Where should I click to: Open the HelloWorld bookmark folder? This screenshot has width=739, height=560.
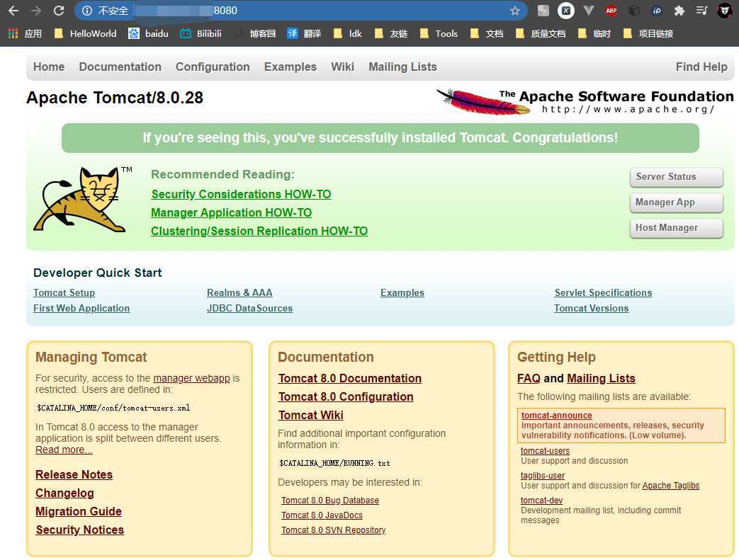(x=85, y=33)
